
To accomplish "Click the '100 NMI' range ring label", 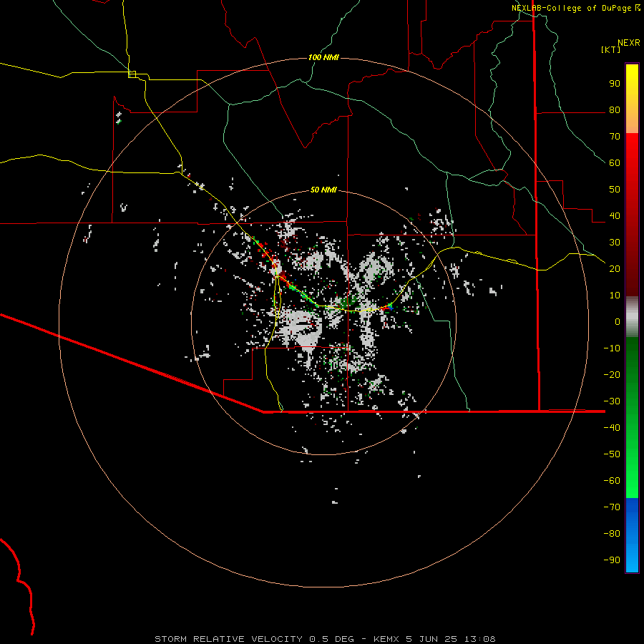I will [323, 57].
